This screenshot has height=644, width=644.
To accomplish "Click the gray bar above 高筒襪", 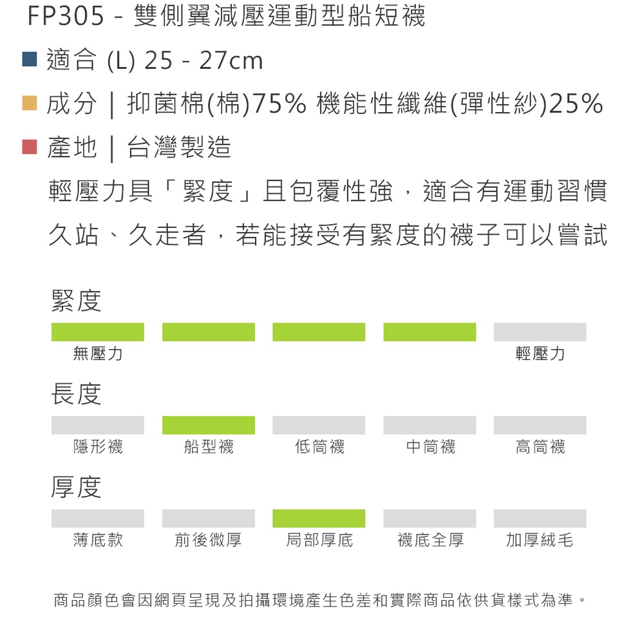I will click(x=540, y=425).
